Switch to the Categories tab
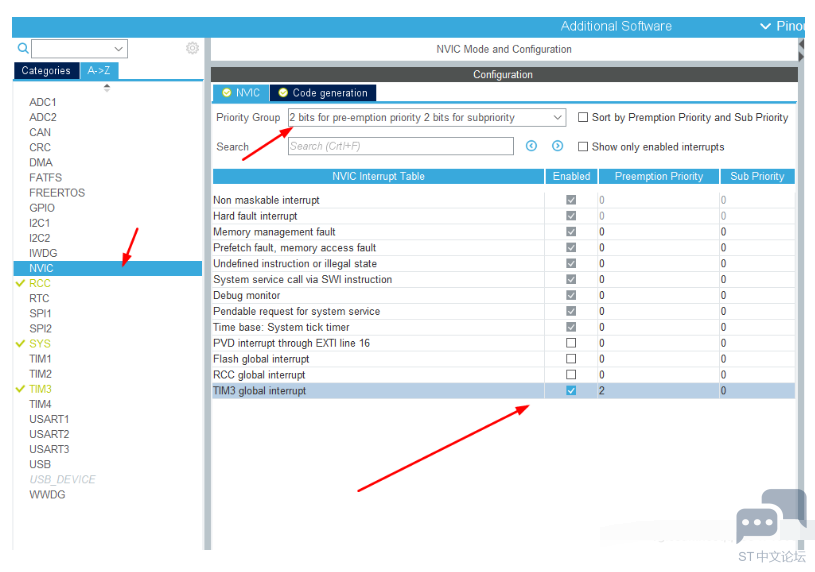815x572 pixels. click(46, 71)
